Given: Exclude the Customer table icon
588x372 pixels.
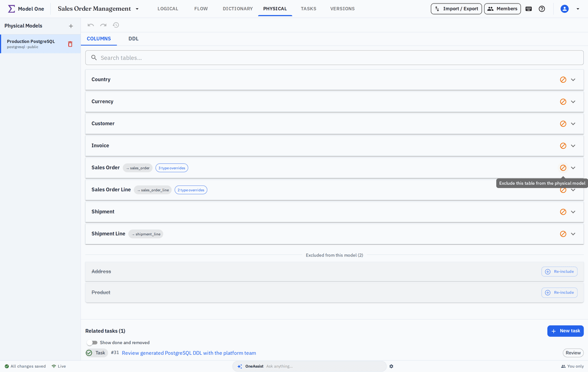Looking at the screenshot, I should click(563, 124).
